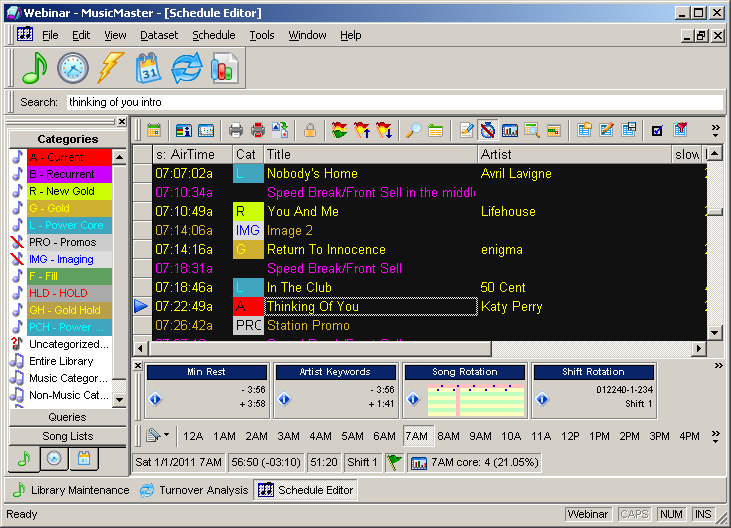Viewport: 731px width, 528px height.
Task: Select the Return To Innocence row title
Action: coord(326,250)
